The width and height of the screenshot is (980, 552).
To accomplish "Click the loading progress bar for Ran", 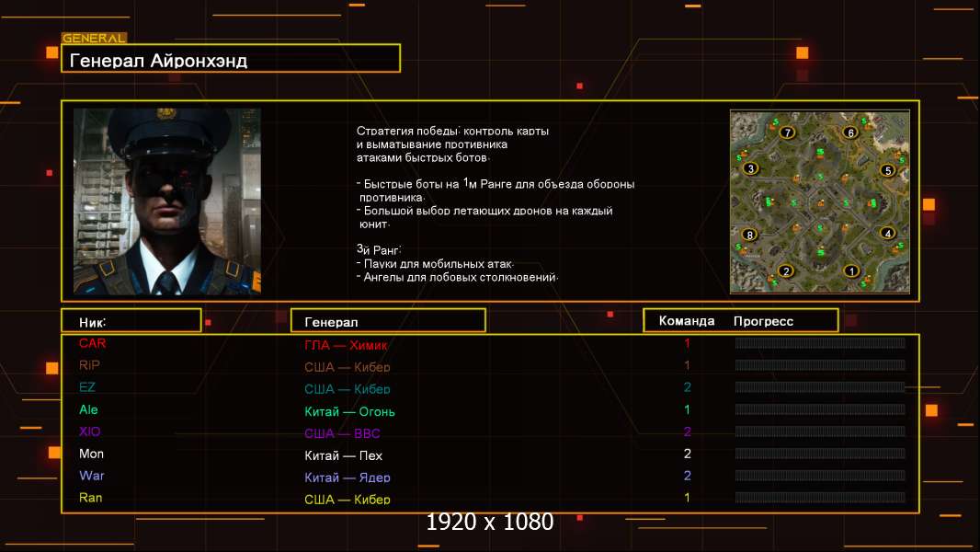I will [x=820, y=498].
